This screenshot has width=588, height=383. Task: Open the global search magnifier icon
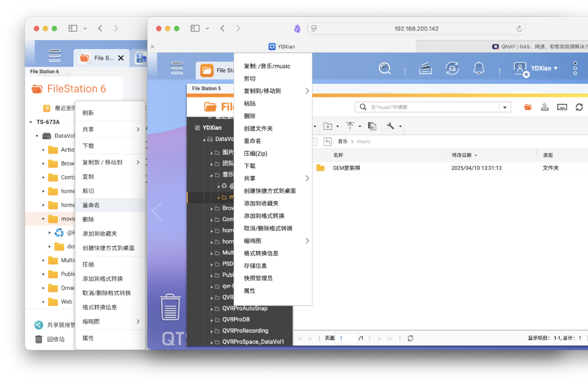point(384,69)
